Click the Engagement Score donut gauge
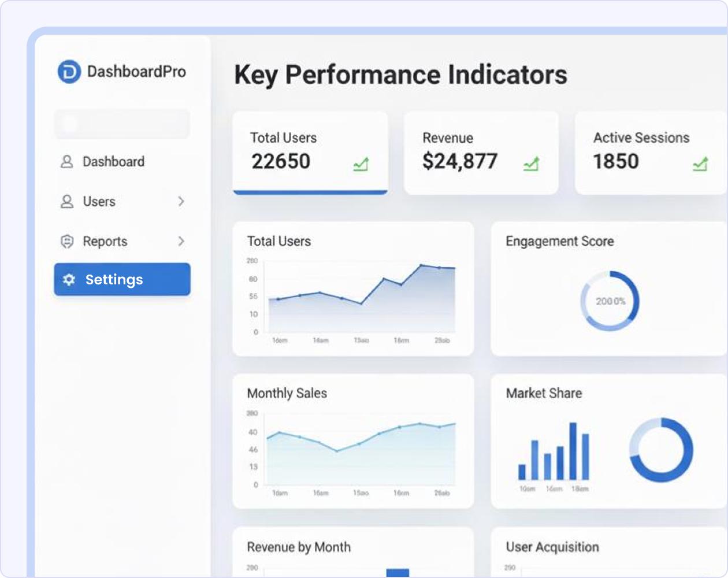The image size is (728, 578). click(610, 301)
